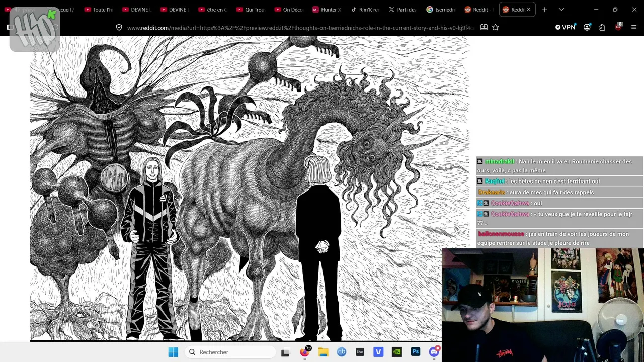Click the username 'ballonenmousse' in chat
This screenshot has height=362, width=644.
502,234
